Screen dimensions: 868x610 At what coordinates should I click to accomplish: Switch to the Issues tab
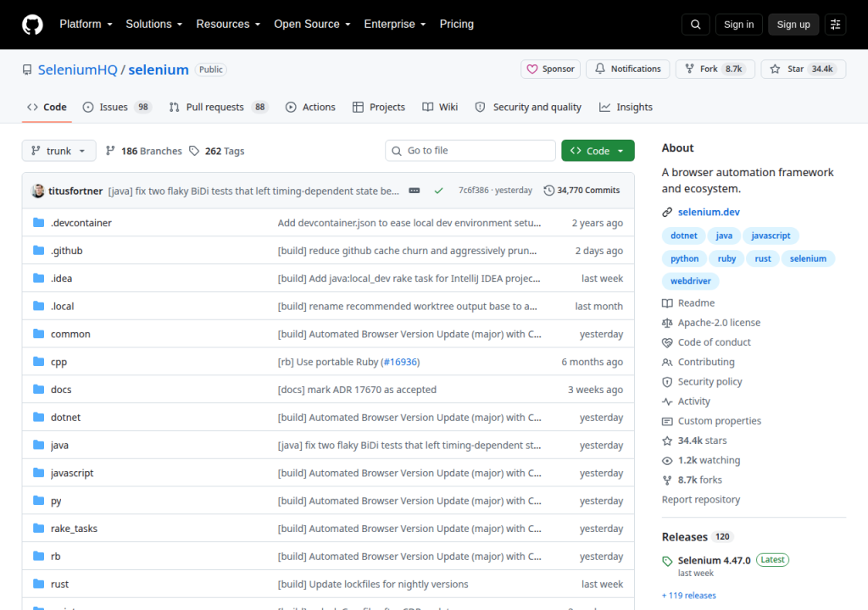click(x=117, y=107)
